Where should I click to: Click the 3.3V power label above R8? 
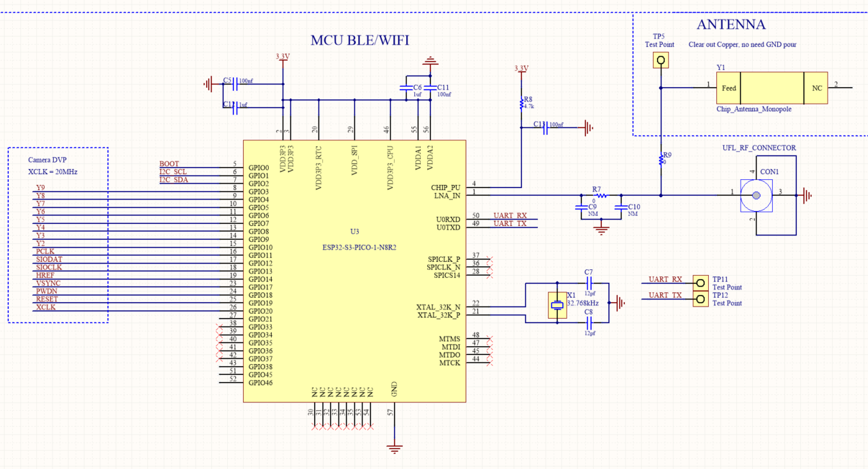[x=521, y=68]
